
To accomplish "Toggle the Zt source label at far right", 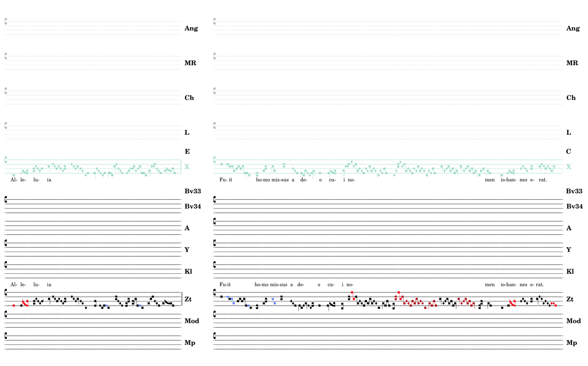I will click(x=570, y=299).
